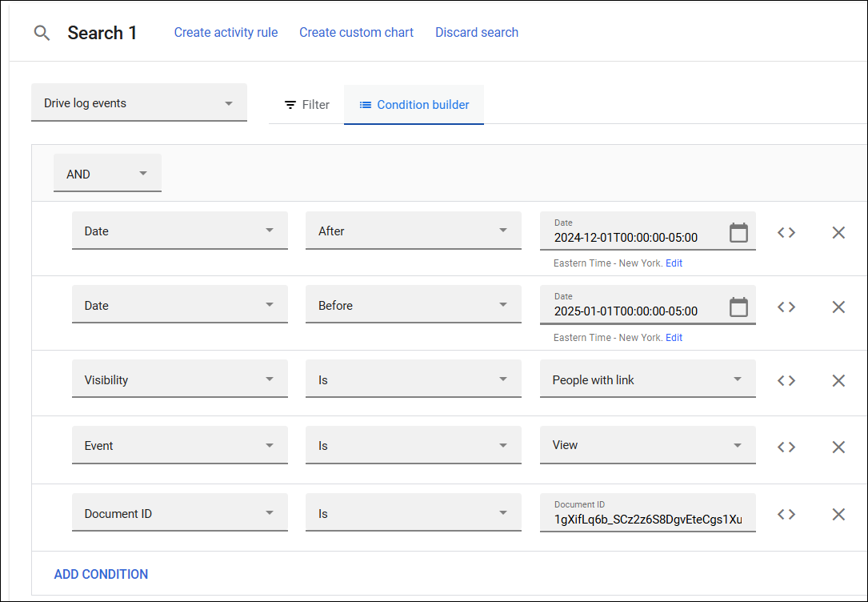Delete the Date After condition
Screen dimensions: 868x602
pyautogui.click(x=838, y=233)
